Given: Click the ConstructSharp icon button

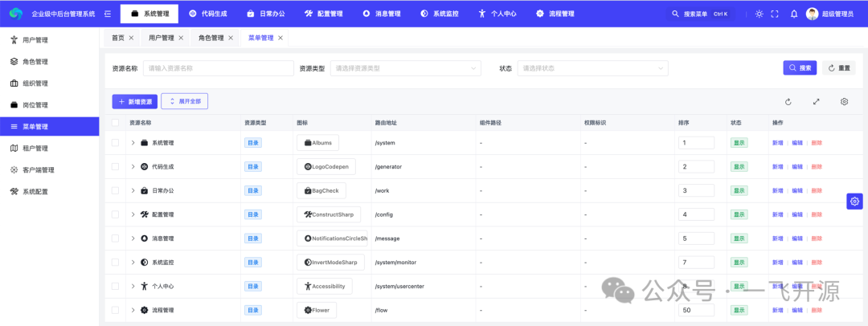Looking at the screenshot, I should 329,214.
